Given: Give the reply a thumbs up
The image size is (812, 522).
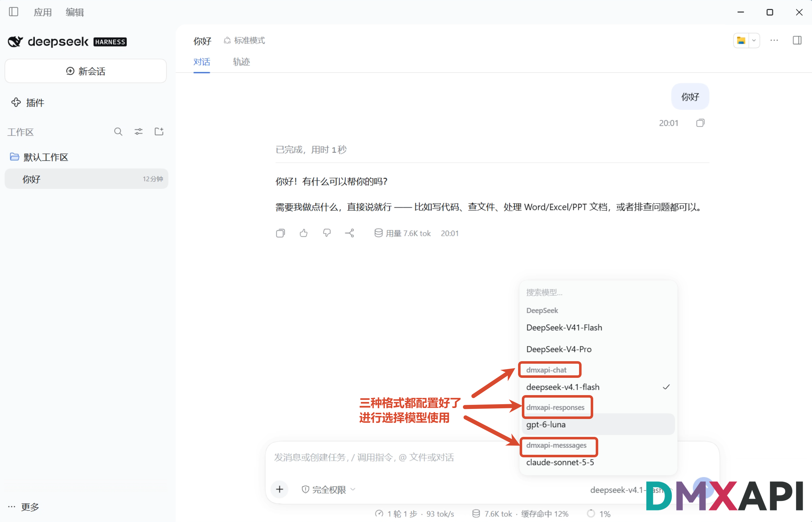Looking at the screenshot, I should point(304,233).
